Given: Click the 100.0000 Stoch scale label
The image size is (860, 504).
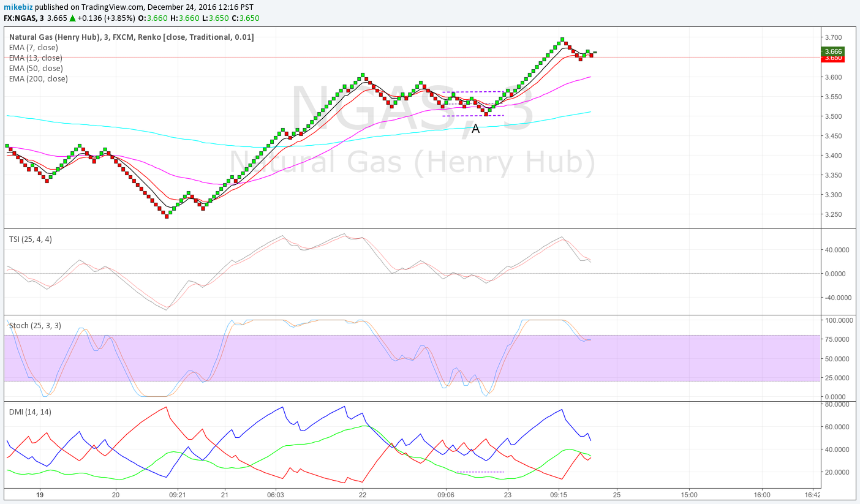Looking at the screenshot, I should click(x=838, y=320).
